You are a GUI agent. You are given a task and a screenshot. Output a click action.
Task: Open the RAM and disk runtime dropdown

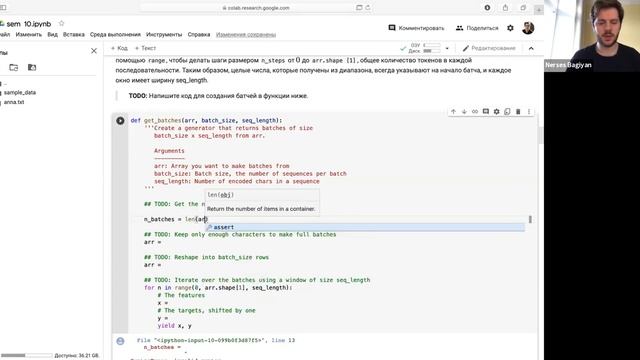tap(447, 49)
